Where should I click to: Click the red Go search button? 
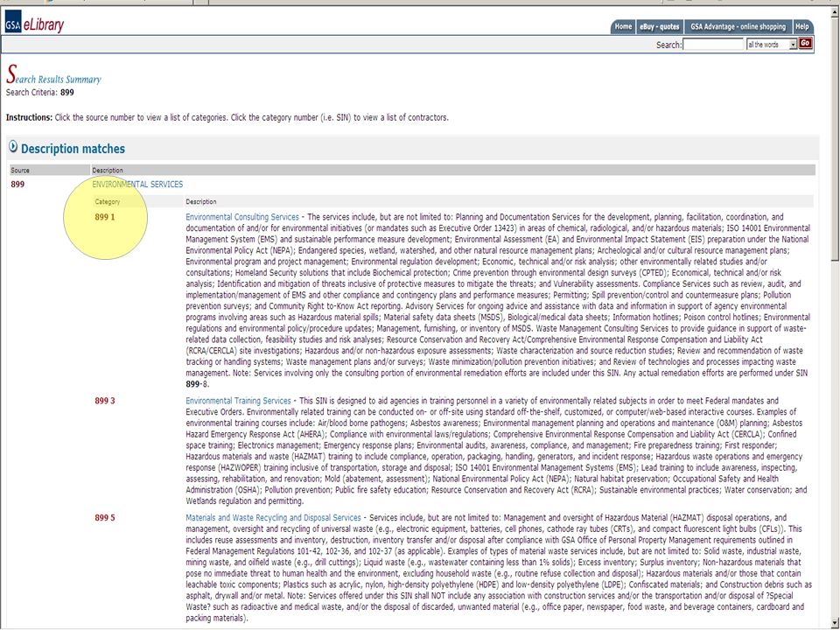[805, 44]
